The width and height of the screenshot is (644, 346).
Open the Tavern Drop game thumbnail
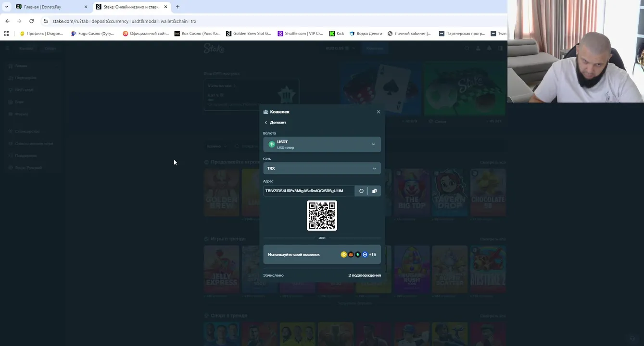450,192
